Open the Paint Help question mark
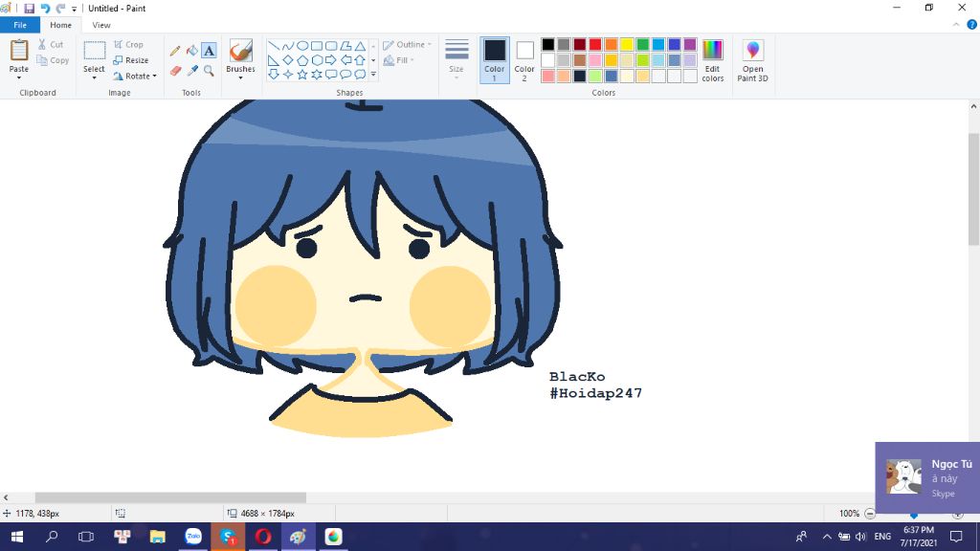 point(971,24)
